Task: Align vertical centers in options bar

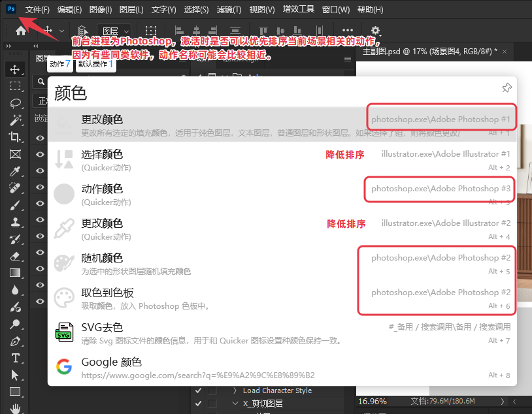Action: 280,31
